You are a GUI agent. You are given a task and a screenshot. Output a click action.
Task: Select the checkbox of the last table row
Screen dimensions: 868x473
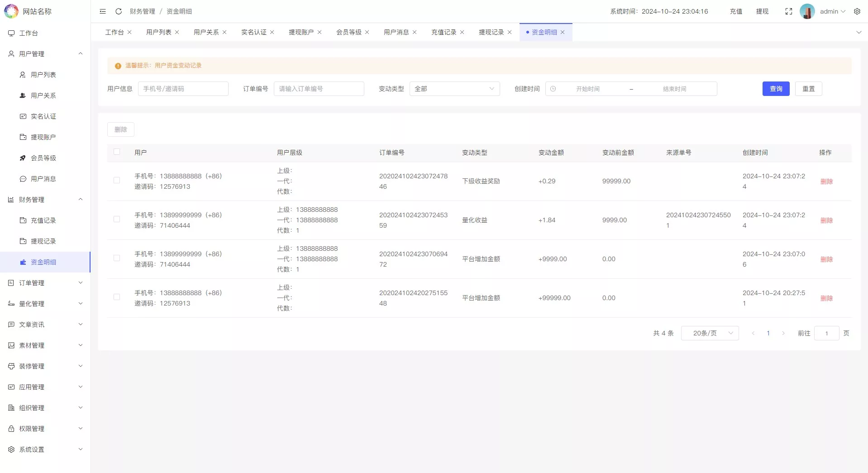click(116, 297)
